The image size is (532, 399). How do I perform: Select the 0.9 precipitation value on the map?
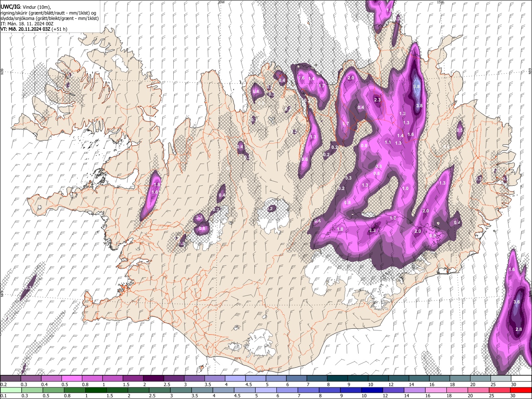tap(432, 236)
